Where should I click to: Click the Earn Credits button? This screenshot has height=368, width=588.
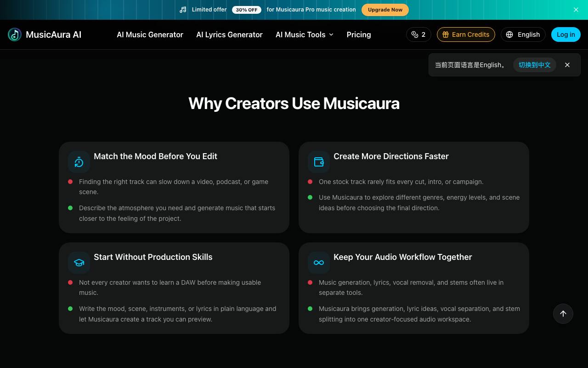pos(466,34)
